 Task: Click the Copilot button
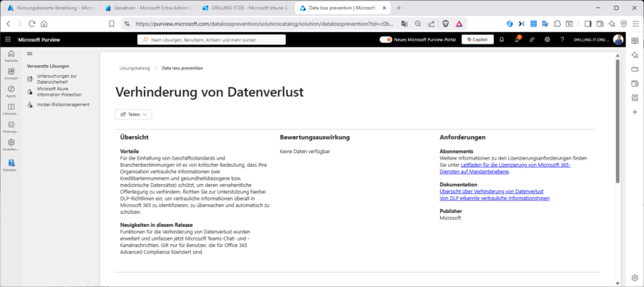(478, 40)
